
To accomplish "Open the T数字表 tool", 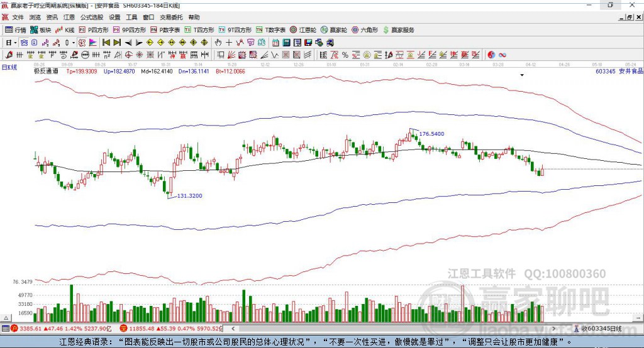I will tap(270, 30).
